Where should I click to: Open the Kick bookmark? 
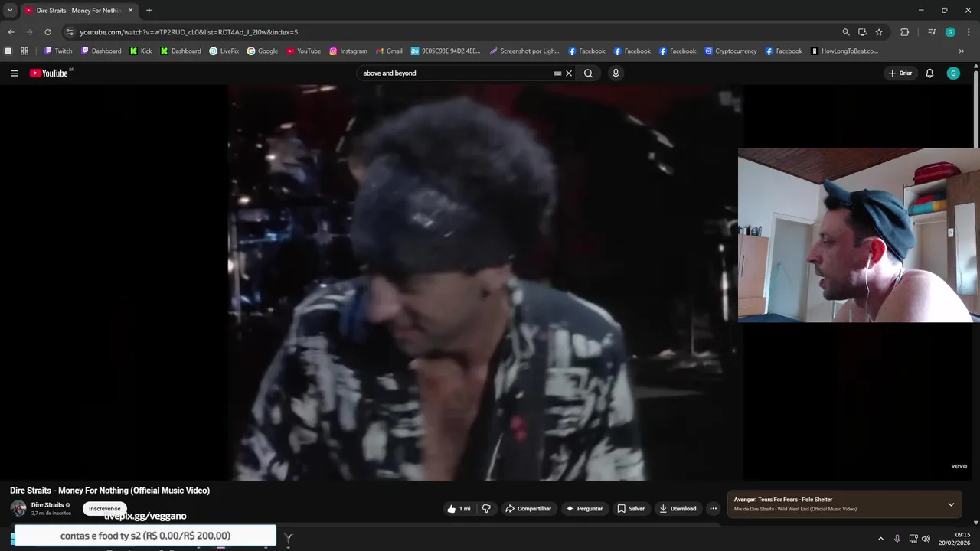tap(141, 51)
